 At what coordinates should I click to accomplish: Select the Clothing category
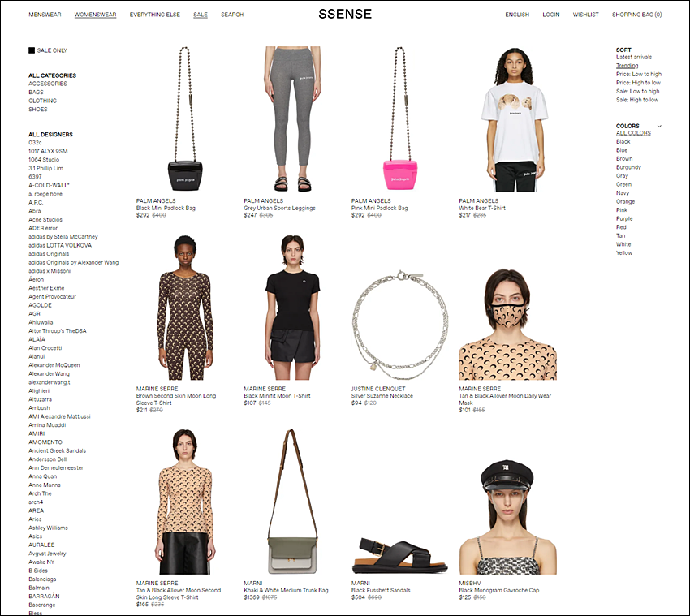point(43,101)
